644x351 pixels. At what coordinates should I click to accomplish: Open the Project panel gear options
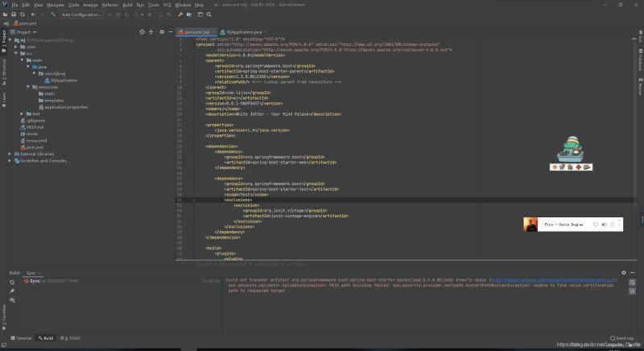162,32
